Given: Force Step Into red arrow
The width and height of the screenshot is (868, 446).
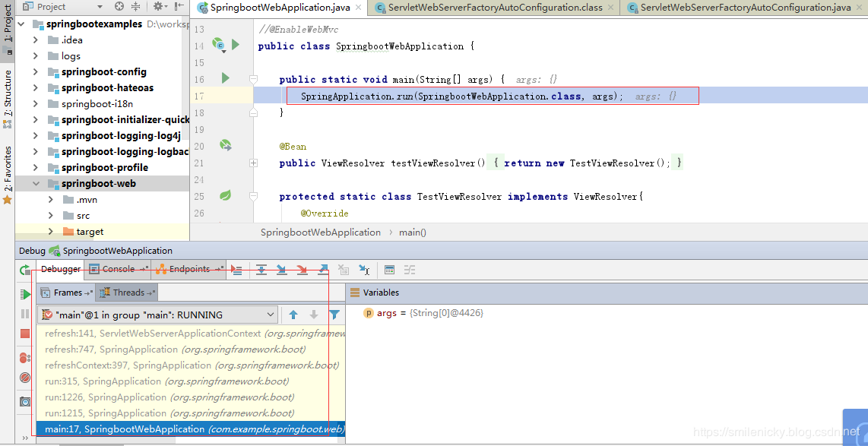Looking at the screenshot, I should (302, 270).
